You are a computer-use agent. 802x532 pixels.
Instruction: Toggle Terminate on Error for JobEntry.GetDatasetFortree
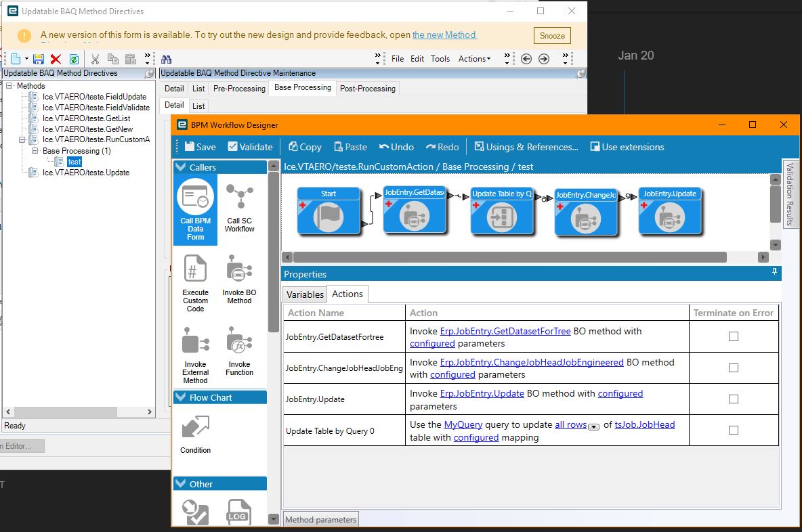pos(734,336)
